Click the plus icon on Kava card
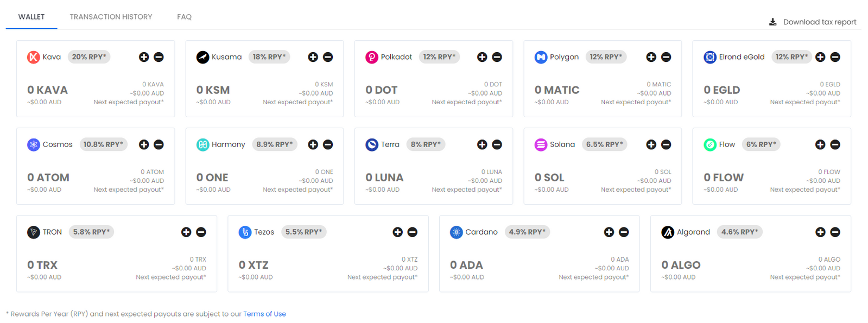 144,57
